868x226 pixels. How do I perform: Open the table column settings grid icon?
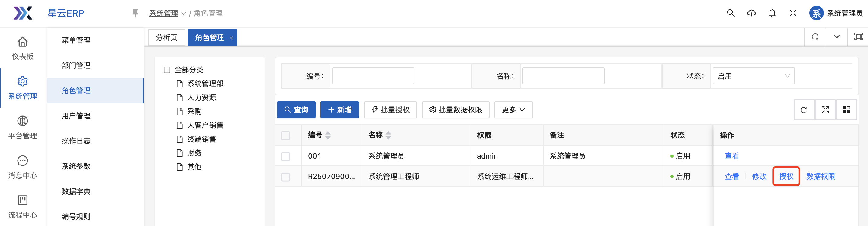point(846,110)
